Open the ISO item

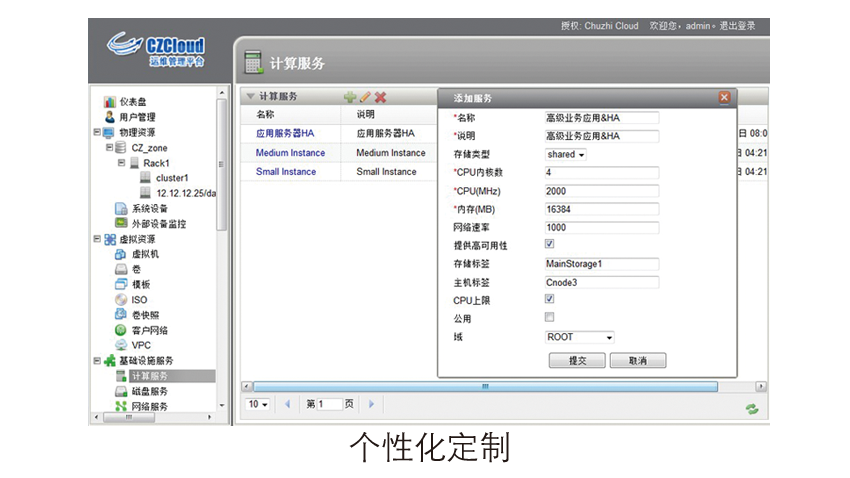[x=139, y=300]
